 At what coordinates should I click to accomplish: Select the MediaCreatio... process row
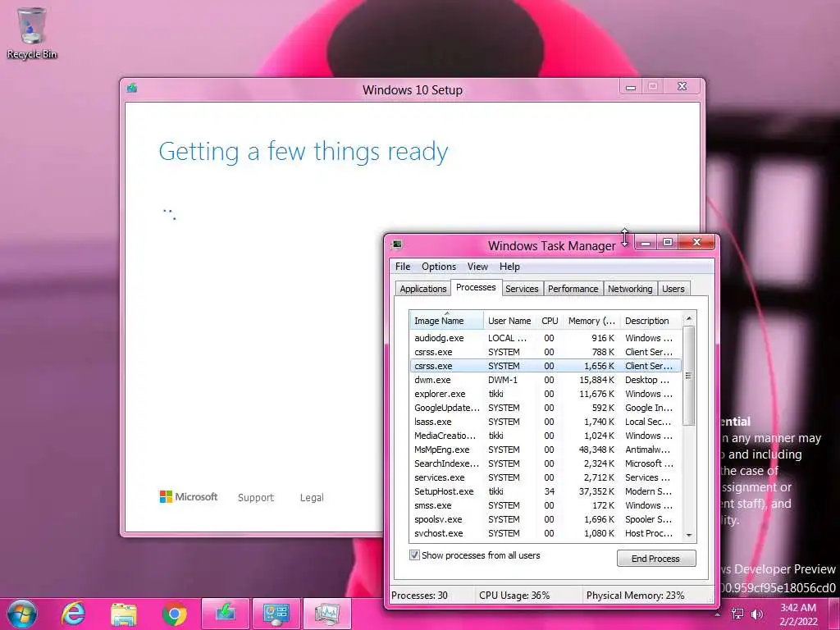546,436
